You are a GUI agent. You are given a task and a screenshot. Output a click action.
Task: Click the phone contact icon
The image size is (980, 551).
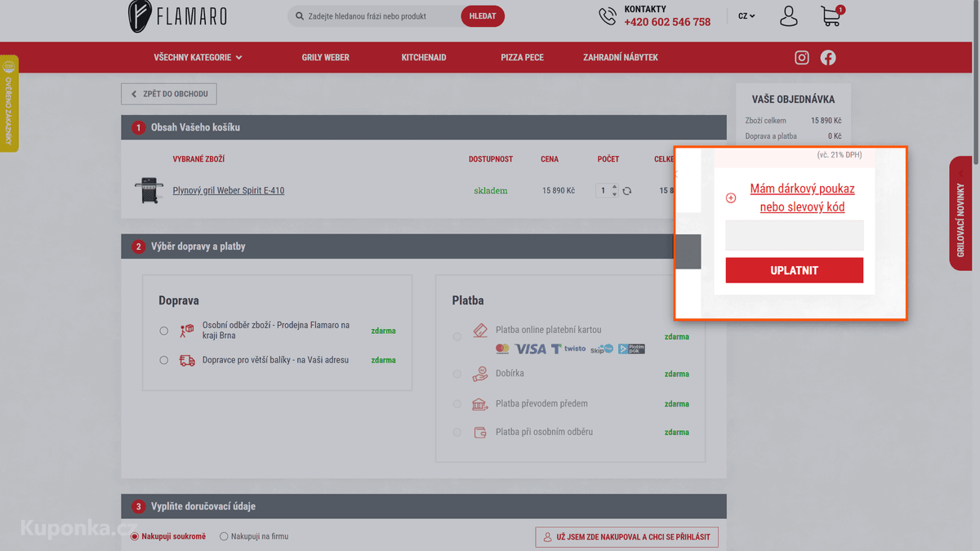coord(608,16)
